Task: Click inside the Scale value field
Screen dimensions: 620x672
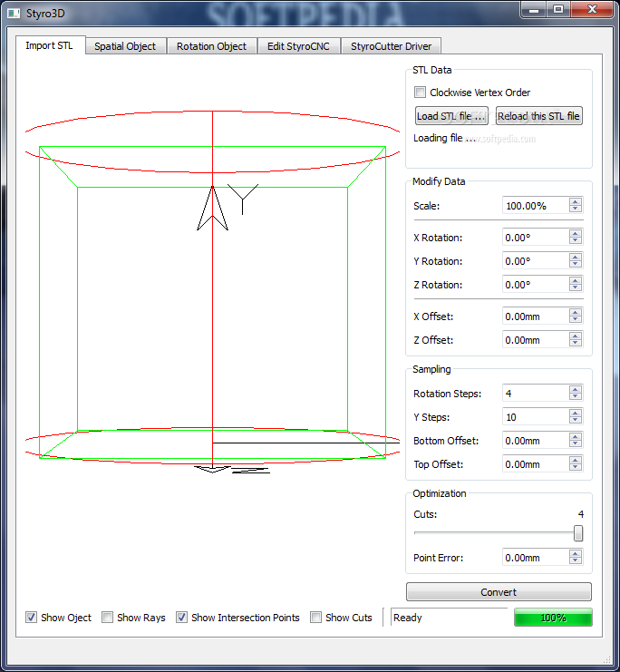Action: point(536,206)
